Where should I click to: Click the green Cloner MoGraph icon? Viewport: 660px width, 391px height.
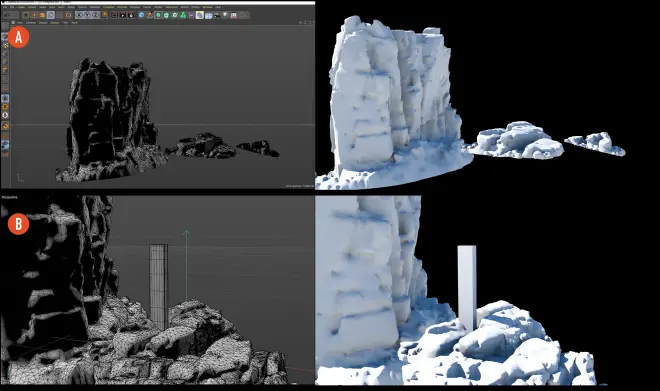point(183,15)
